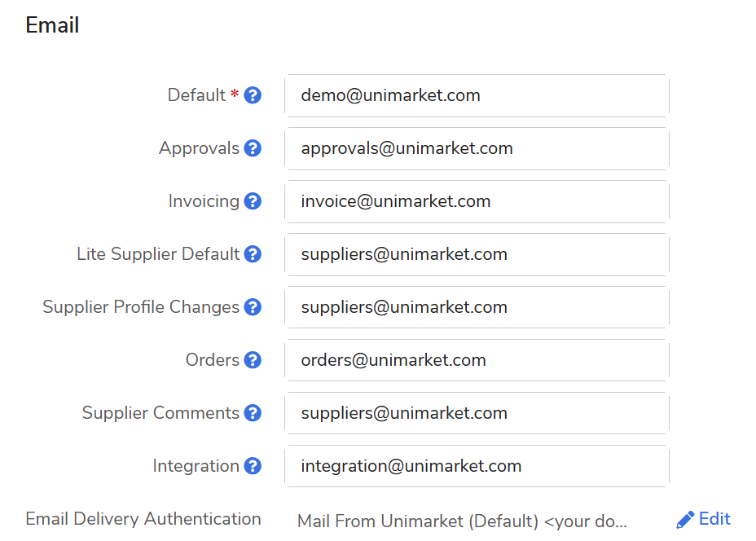Click the Supplier Profile Changes help icon
Screen dimensions: 756x541
point(253,307)
